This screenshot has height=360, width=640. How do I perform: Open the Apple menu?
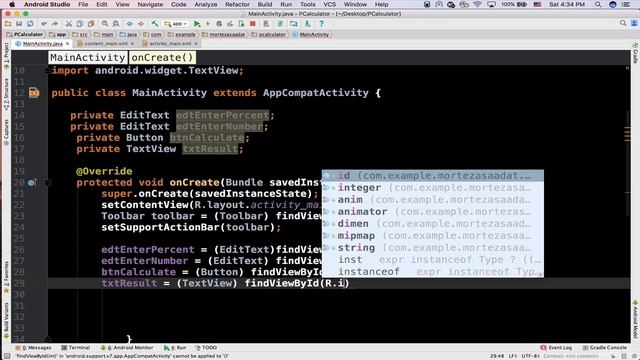[x=12, y=4]
